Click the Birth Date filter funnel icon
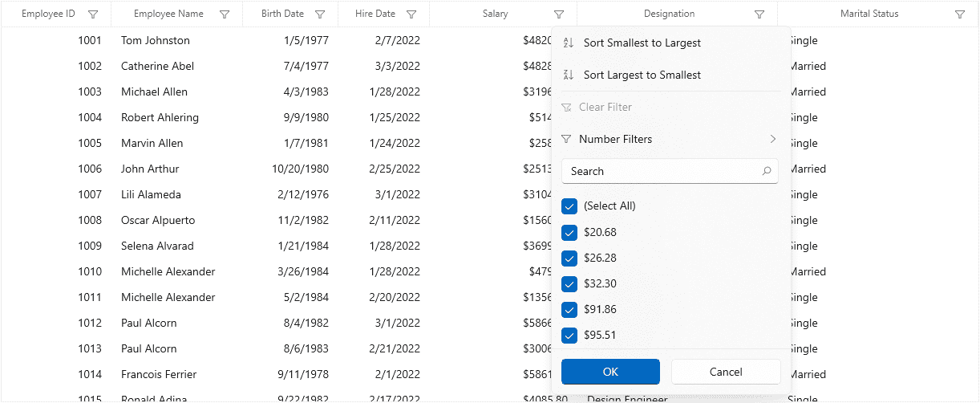 click(x=320, y=14)
